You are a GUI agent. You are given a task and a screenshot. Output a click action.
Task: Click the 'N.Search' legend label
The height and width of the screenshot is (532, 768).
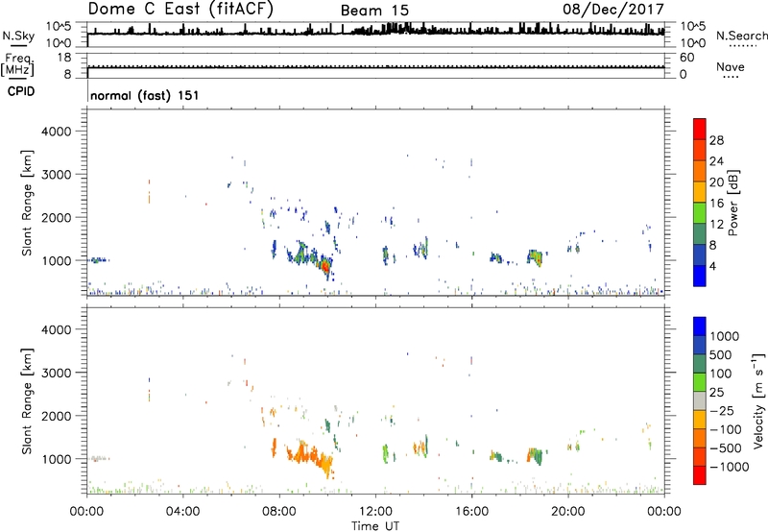tap(741, 36)
